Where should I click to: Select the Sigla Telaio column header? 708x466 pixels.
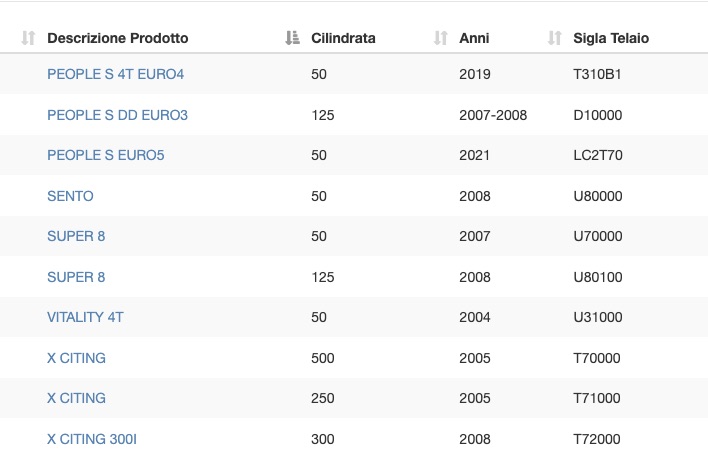[x=611, y=38]
